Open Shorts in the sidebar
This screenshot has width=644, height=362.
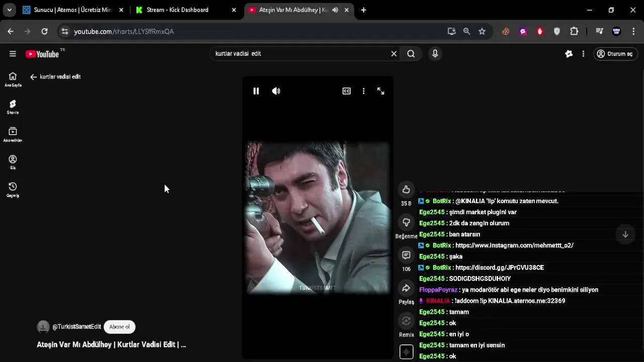coord(13,107)
